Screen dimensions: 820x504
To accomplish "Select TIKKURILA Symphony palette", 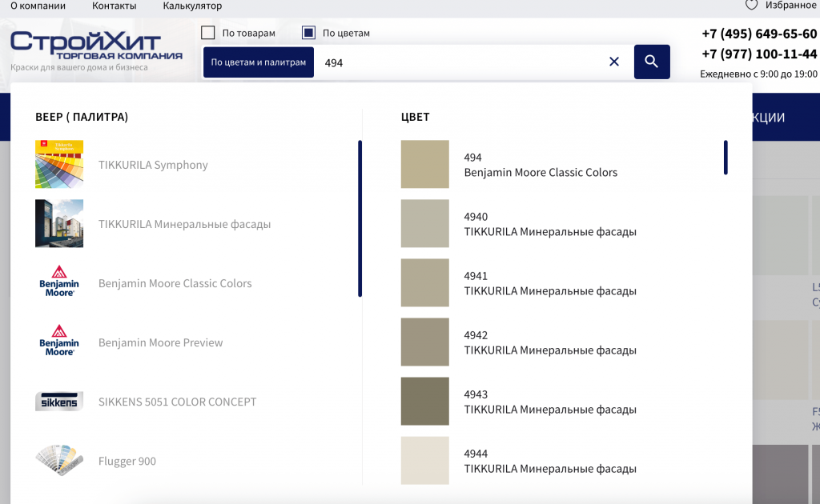I will pos(153,165).
